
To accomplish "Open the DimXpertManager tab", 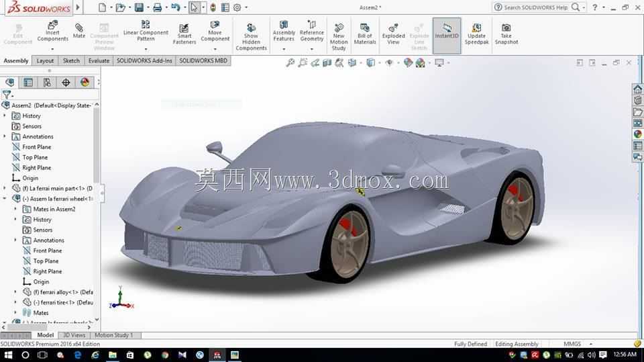I will point(66,82).
